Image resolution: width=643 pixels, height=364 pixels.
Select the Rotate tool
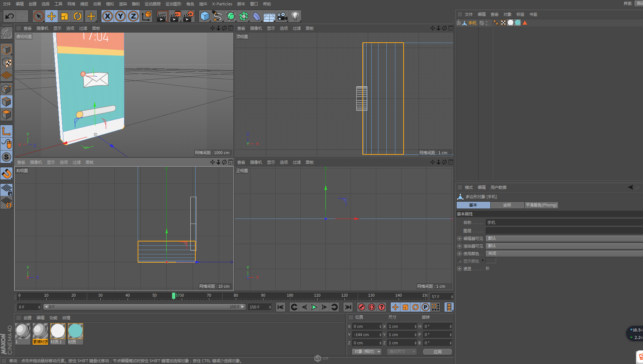(77, 16)
